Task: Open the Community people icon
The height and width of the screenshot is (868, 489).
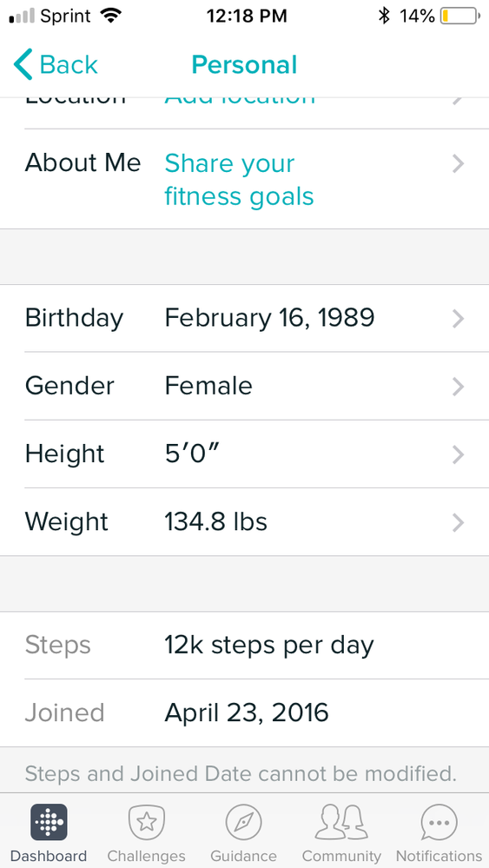Action: [341, 823]
